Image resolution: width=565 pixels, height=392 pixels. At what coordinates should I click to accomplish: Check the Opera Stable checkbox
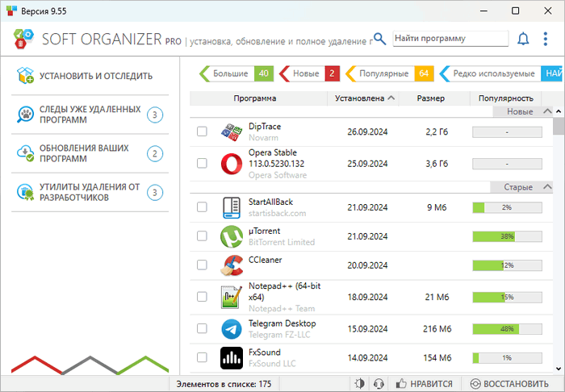[x=202, y=164]
